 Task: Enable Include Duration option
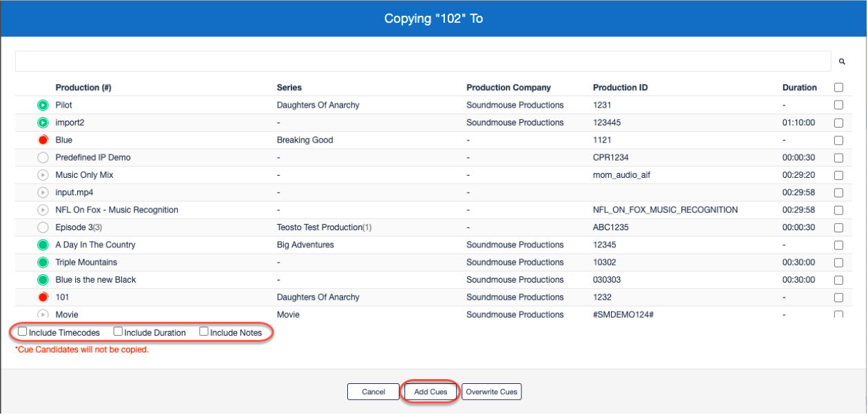tap(118, 332)
